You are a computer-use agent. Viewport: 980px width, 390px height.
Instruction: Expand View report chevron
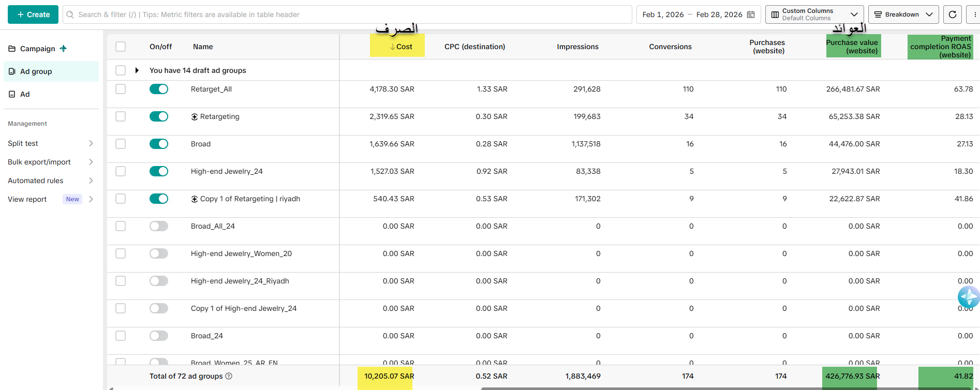click(x=91, y=199)
